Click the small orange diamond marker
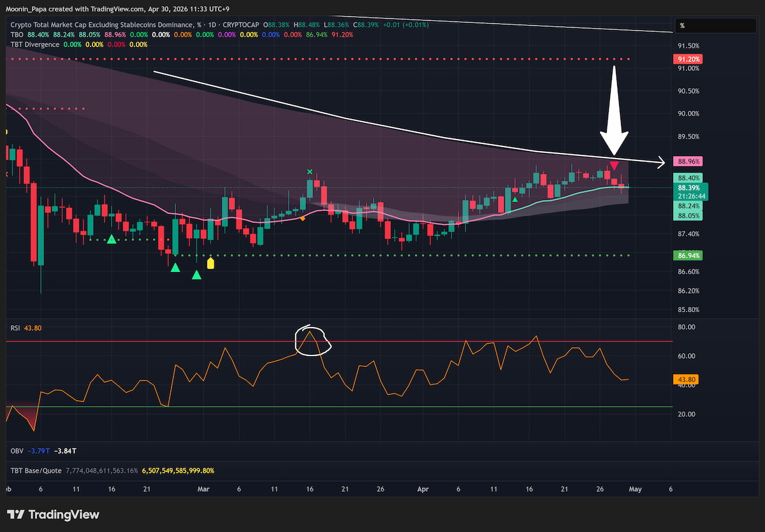 coord(302,219)
